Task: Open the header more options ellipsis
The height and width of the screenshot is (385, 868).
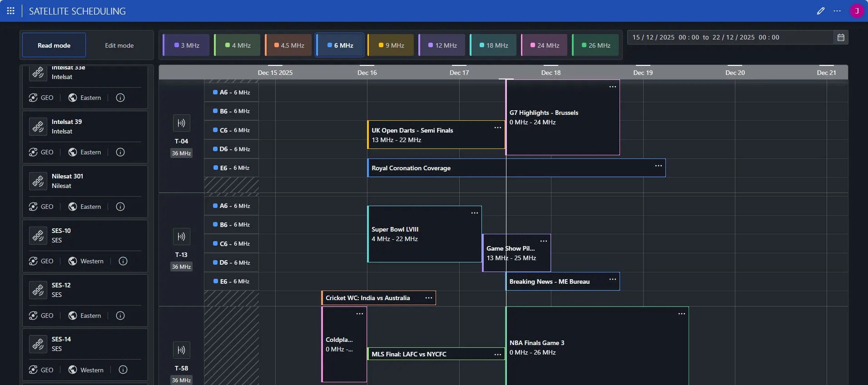Action: coord(837,11)
